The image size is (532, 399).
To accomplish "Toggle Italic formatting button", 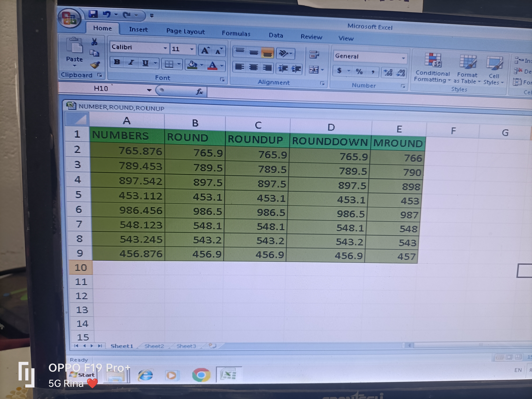I will click(131, 63).
